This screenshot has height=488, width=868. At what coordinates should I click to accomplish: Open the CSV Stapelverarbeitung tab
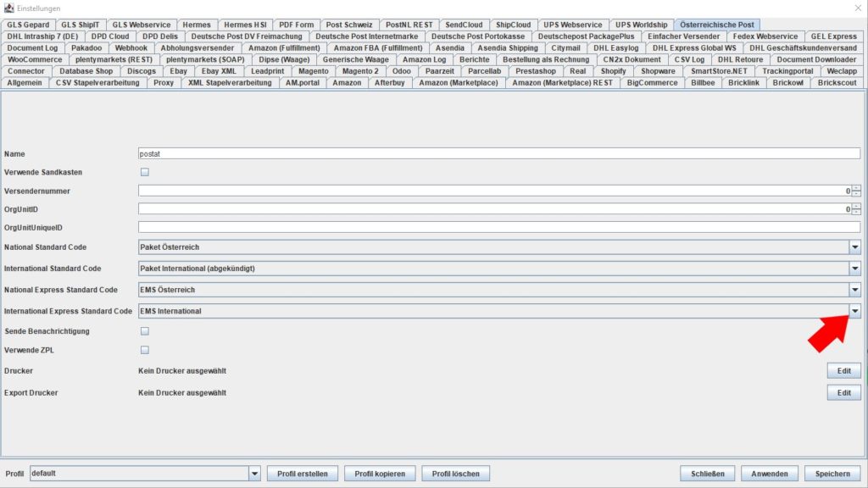[97, 82]
